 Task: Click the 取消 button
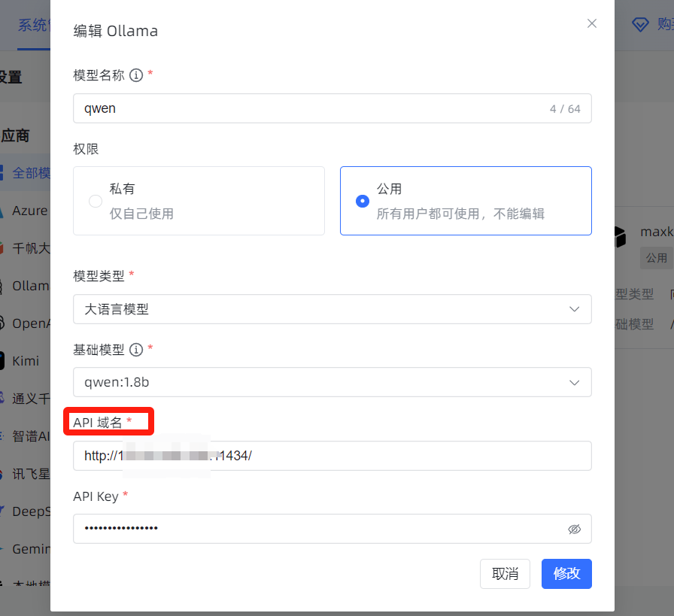point(505,574)
